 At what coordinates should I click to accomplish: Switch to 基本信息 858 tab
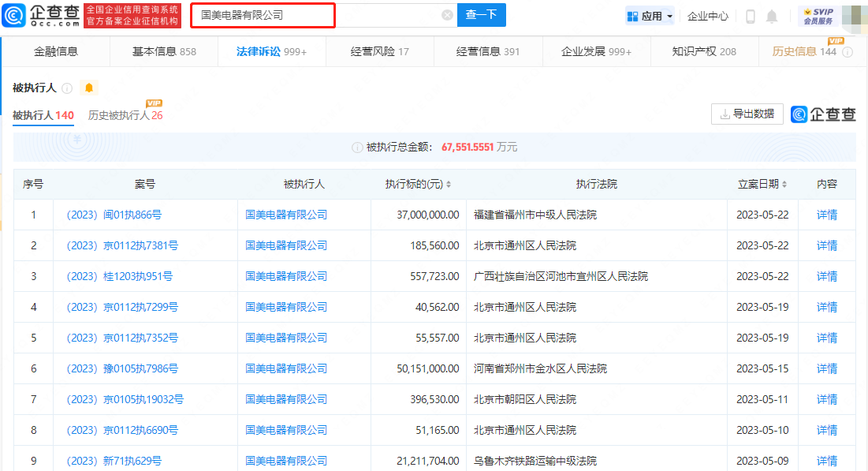click(x=164, y=51)
